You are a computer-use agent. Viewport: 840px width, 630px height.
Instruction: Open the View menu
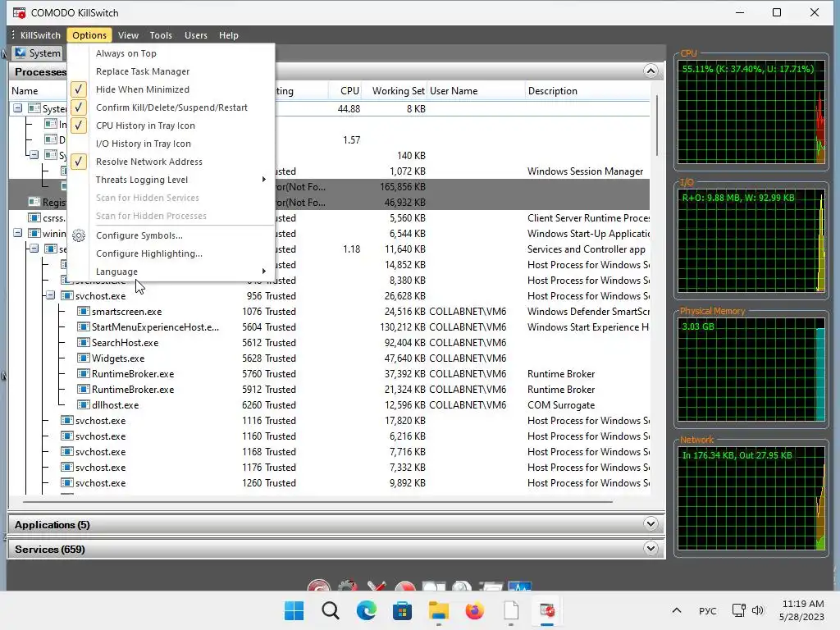coord(128,35)
